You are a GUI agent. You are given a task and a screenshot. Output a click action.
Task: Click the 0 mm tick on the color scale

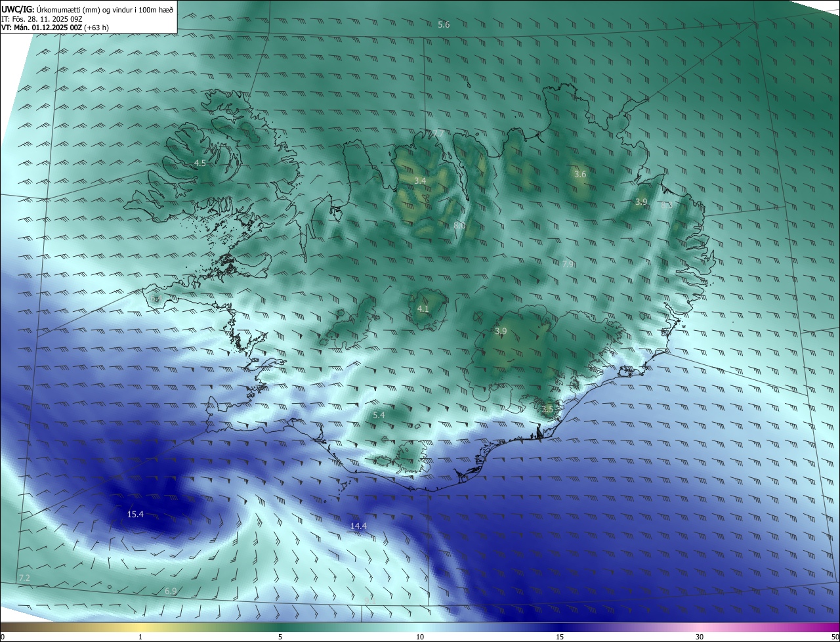(x=3, y=637)
